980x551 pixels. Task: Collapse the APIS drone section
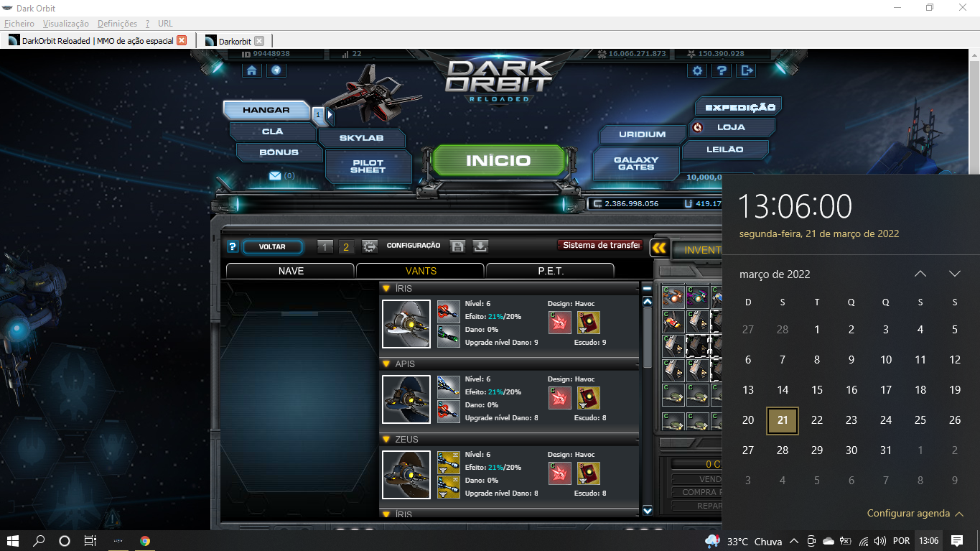(386, 364)
